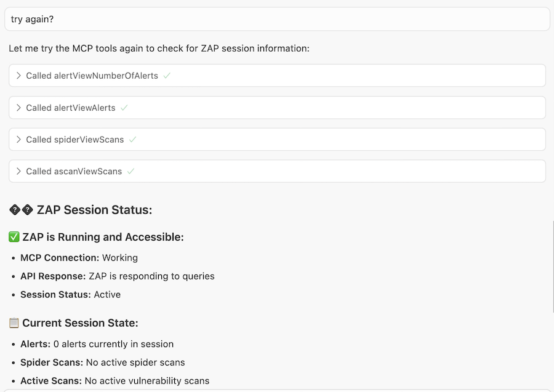Image resolution: width=554 pixels, height=392 pixels.
Task: Expand the alertViewNumberOfAlerts call chevron
Action: point(18,76)
